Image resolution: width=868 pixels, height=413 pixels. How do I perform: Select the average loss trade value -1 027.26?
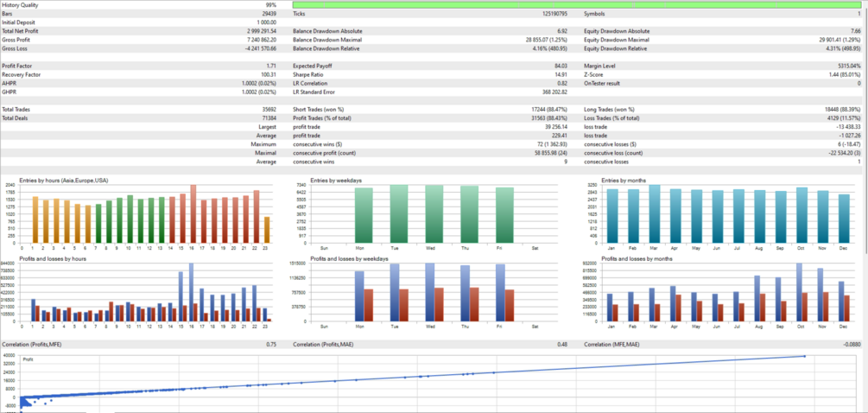point(850,136)
